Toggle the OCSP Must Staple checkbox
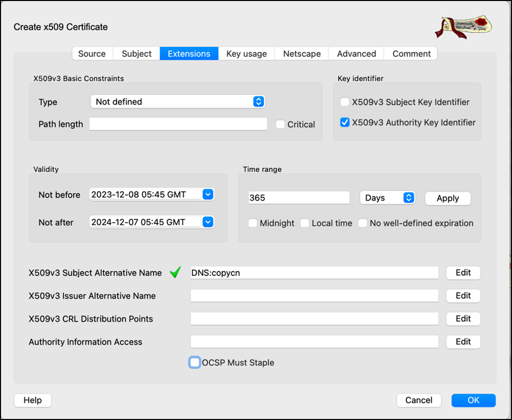Viewport: 512px width, 420px height. [x=194, y=363]
